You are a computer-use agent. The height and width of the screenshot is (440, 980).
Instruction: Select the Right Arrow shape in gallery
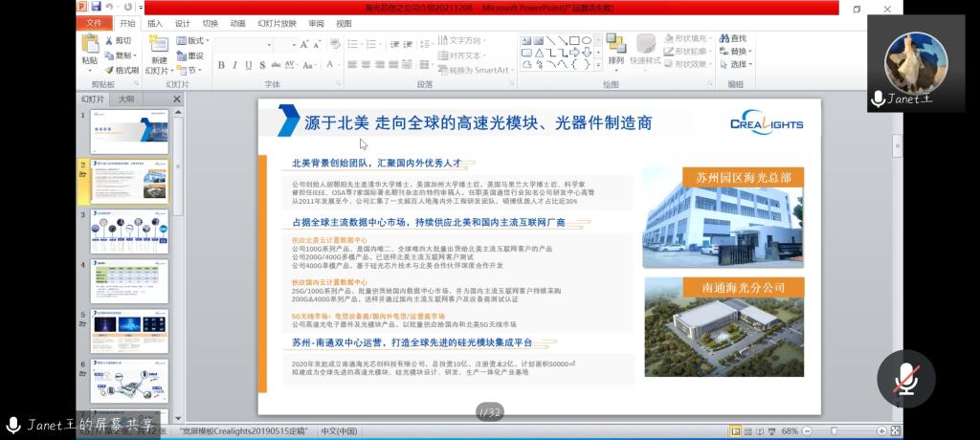pos(574,53)
